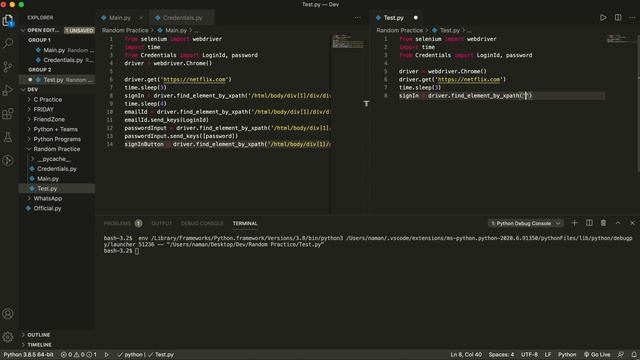640x360 pixels.
Task: Open the Testing flask view
Action: point(8,137)
